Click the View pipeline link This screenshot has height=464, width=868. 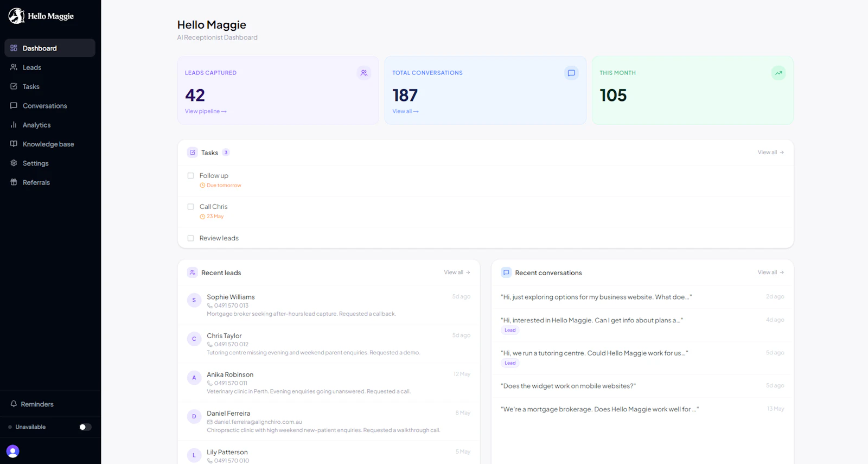(x=206, y=111)
